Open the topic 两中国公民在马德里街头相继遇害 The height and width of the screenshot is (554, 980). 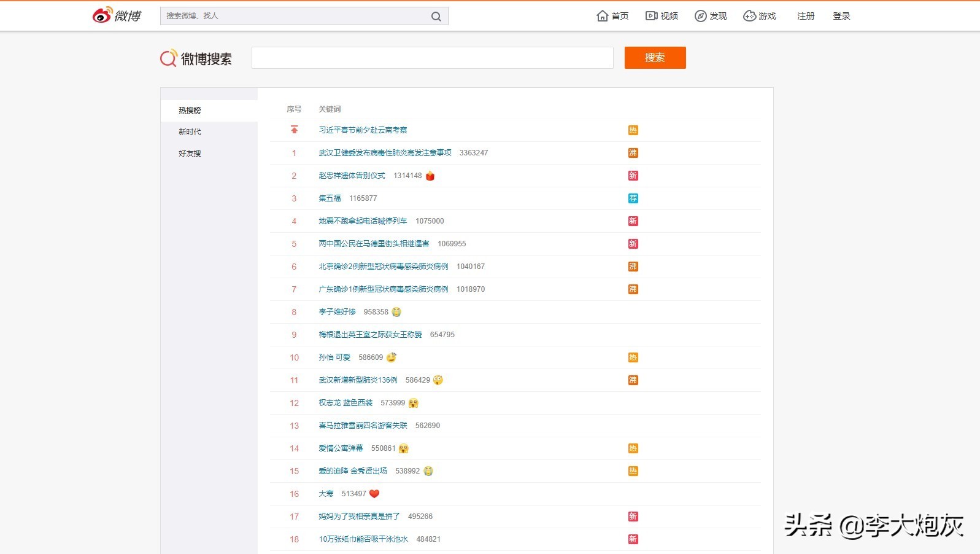pos(374,244)
